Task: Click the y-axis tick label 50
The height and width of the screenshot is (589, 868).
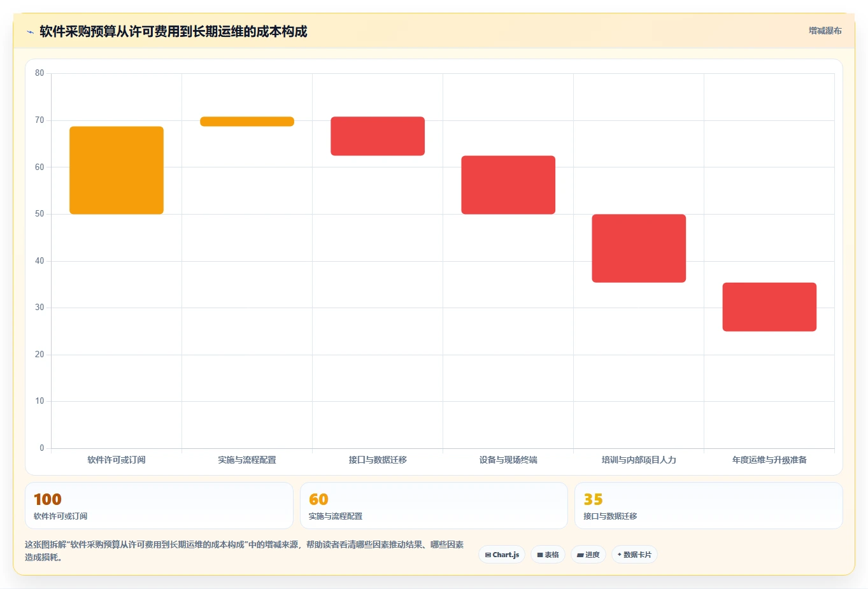Action: [x=39, y=214]
